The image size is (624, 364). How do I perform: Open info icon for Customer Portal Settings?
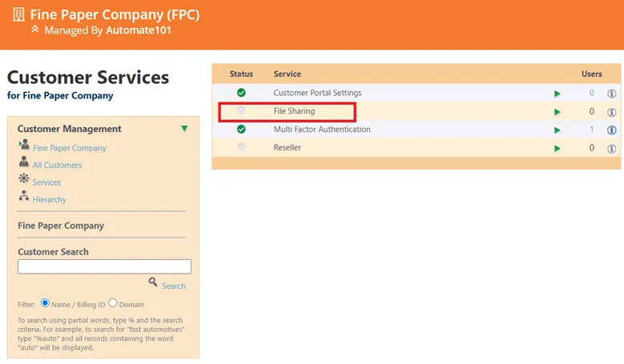611,94
